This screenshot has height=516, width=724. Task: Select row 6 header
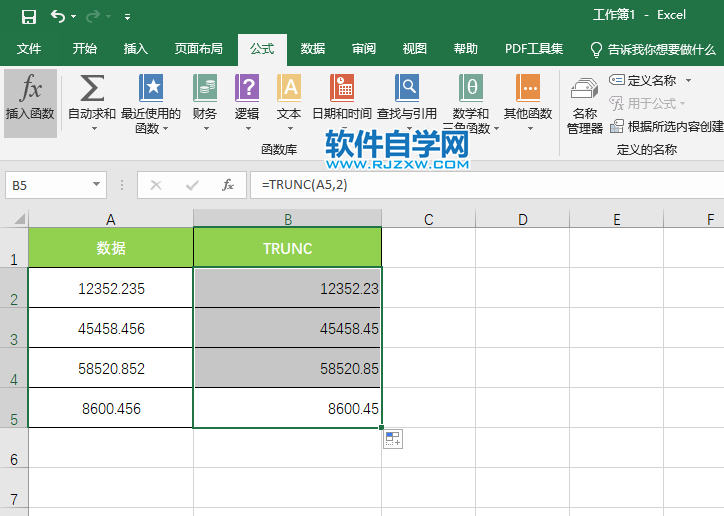coord(14,448)
